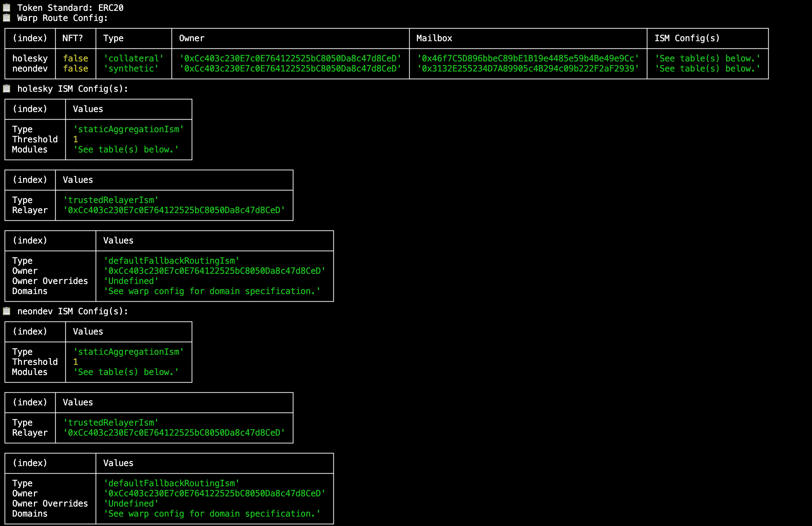Select the 'neondev ISM Config(s):' heading

pyautogui.click(x=73, y=311)
